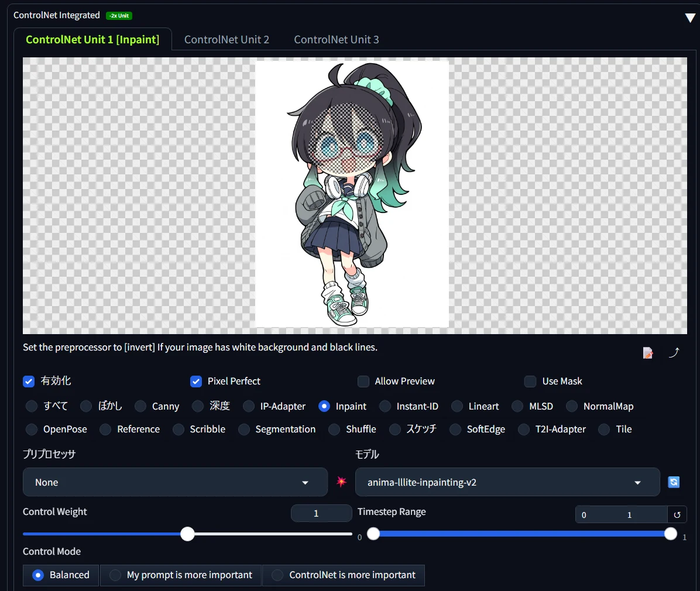Switch to ControlNet Unit 3 tab
The height and width of the screenshot is (591, 700).
pyautogui.click(x=336, y=39)
